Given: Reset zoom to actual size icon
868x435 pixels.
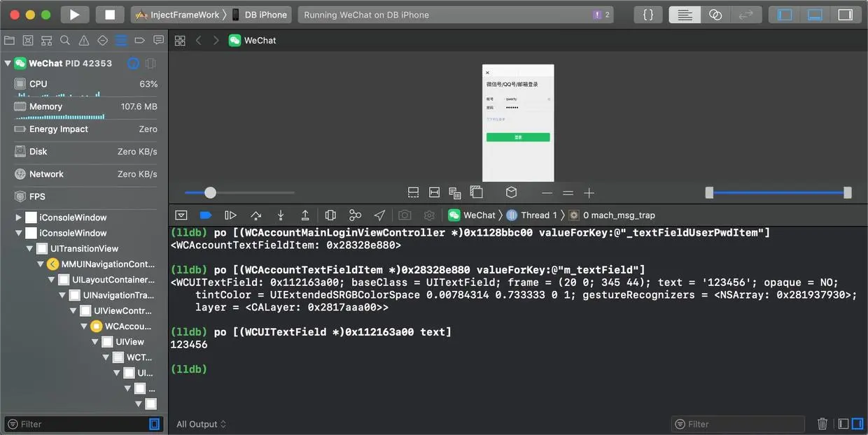Looking at the screenshot, I should 568,193.
